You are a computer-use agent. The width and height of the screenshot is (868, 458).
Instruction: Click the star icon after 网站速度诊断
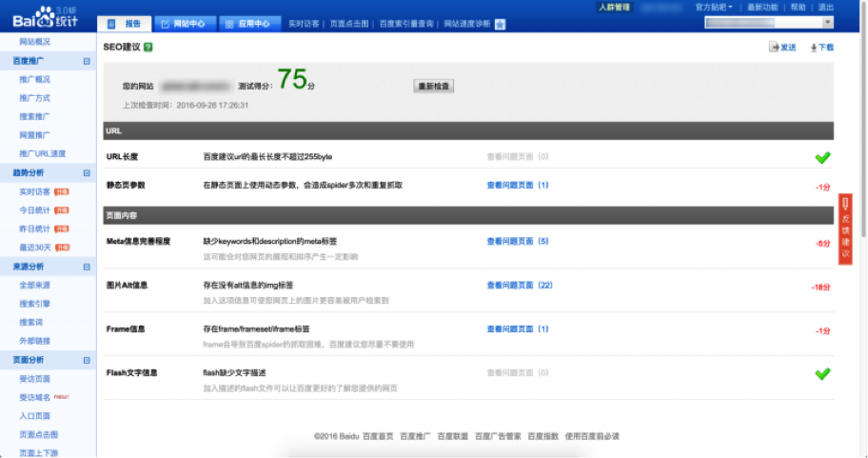coord(501,24)
